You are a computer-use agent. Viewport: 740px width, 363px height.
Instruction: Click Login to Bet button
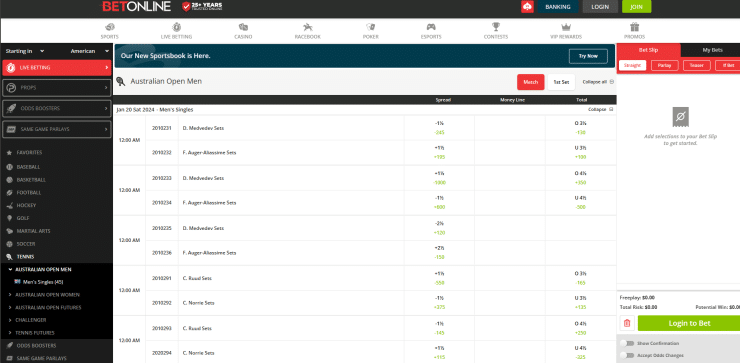689,323
